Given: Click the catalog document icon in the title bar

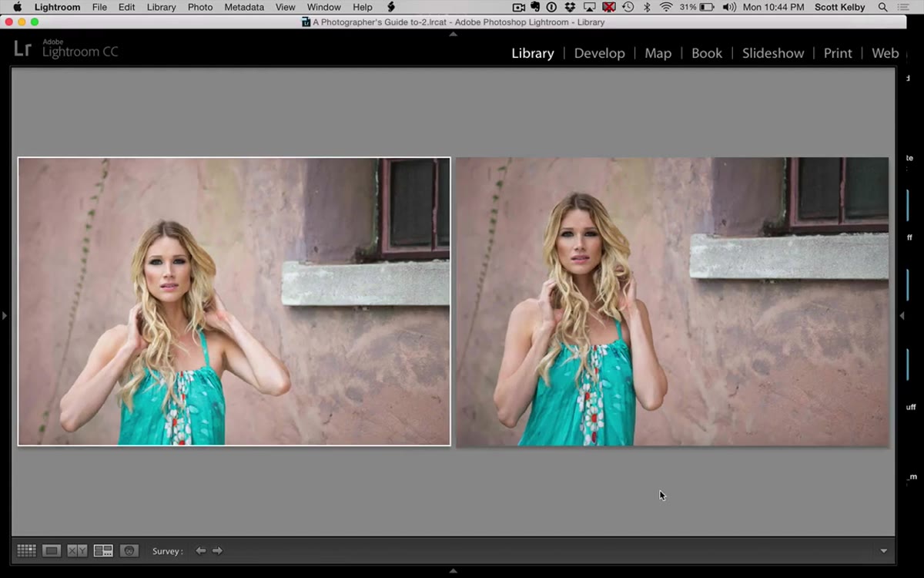Looking at the screenshot, I should click(306, 22).
